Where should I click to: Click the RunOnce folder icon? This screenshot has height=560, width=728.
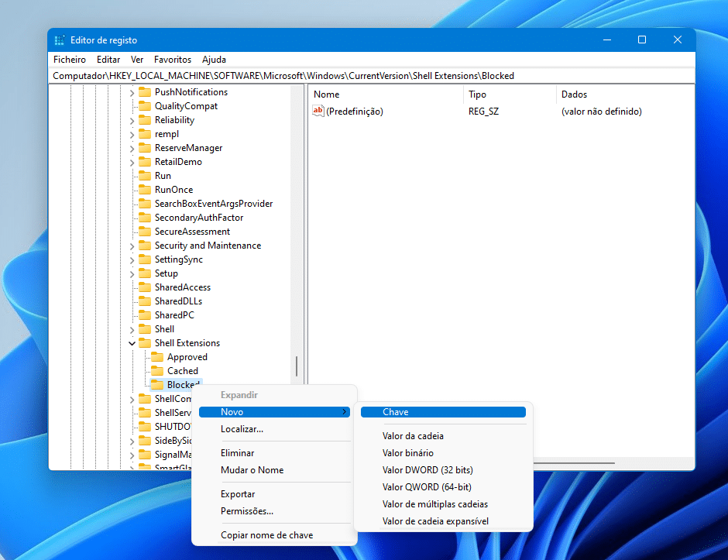[x=145, y=190]
